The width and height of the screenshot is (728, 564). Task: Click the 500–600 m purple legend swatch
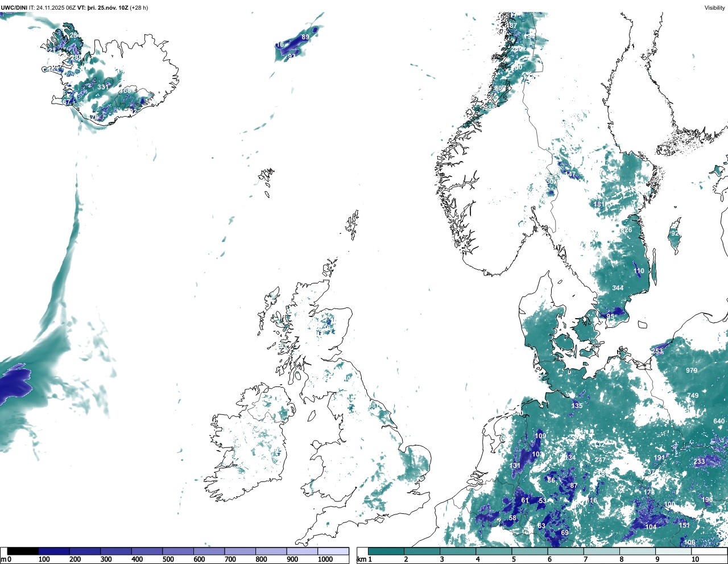click(178, 551)
